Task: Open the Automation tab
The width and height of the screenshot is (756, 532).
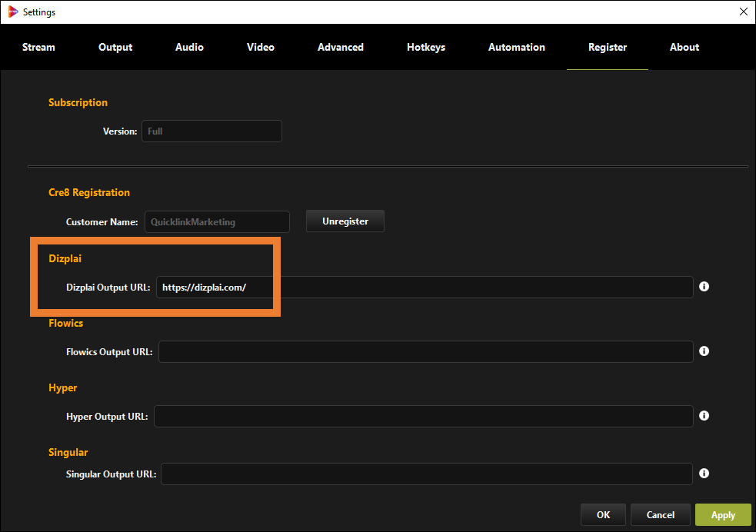Action: click(x=516, y=47)
